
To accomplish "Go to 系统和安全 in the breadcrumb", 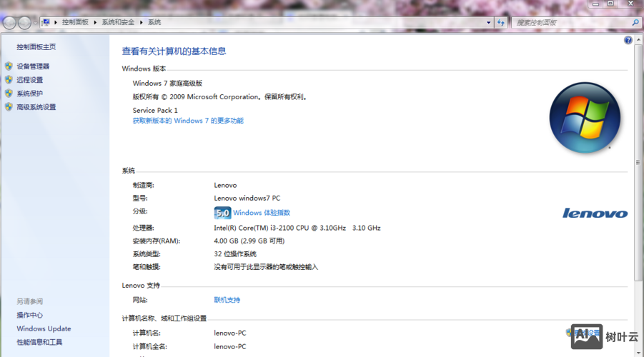I will point(118,22).
